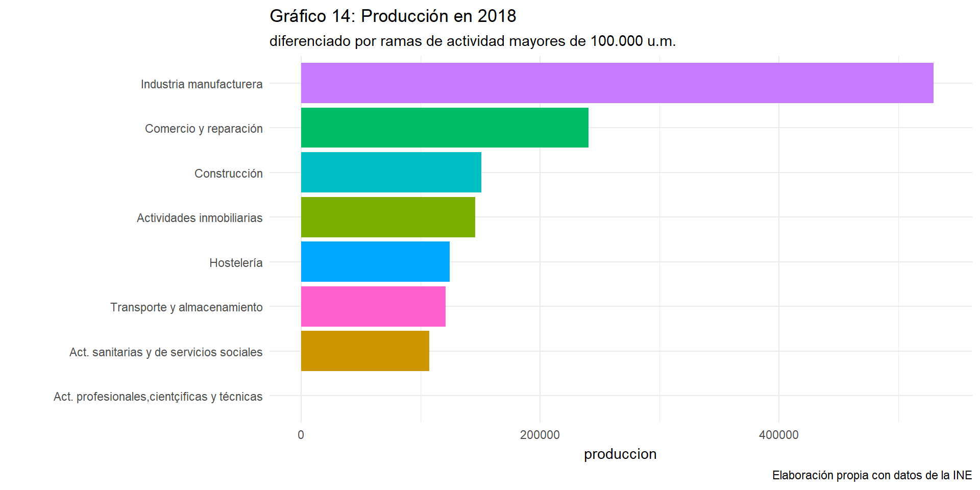Select the green Comercio y reparación bar

[x=445, y=128]
